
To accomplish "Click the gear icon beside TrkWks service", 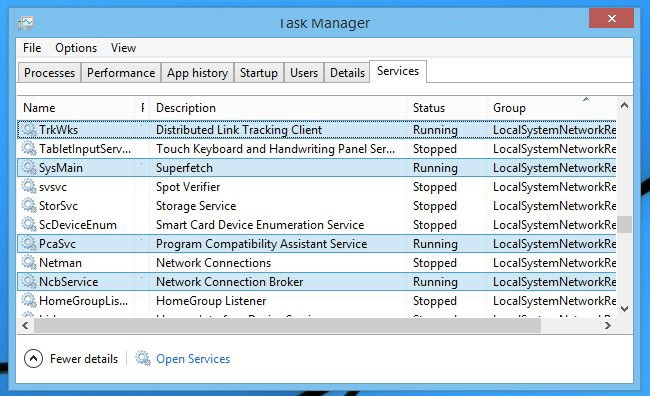I will 29,129.
